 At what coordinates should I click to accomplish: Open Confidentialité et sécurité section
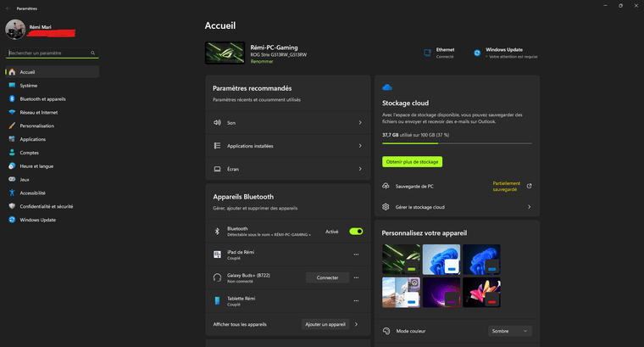point(47,206)
